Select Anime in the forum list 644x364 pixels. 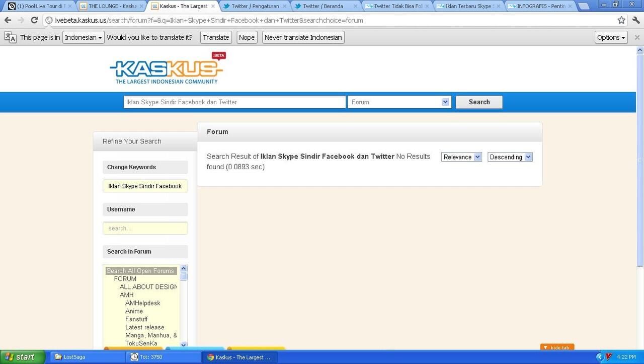134,311
